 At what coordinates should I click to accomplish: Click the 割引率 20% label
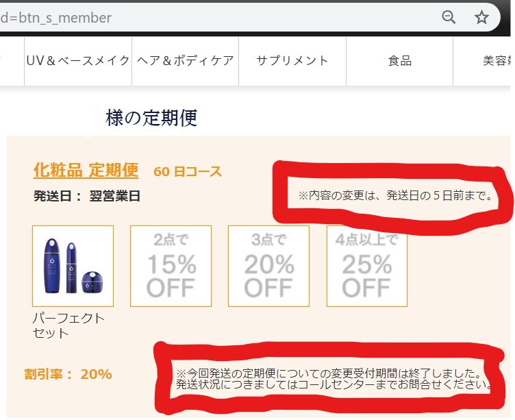[68, 374]
